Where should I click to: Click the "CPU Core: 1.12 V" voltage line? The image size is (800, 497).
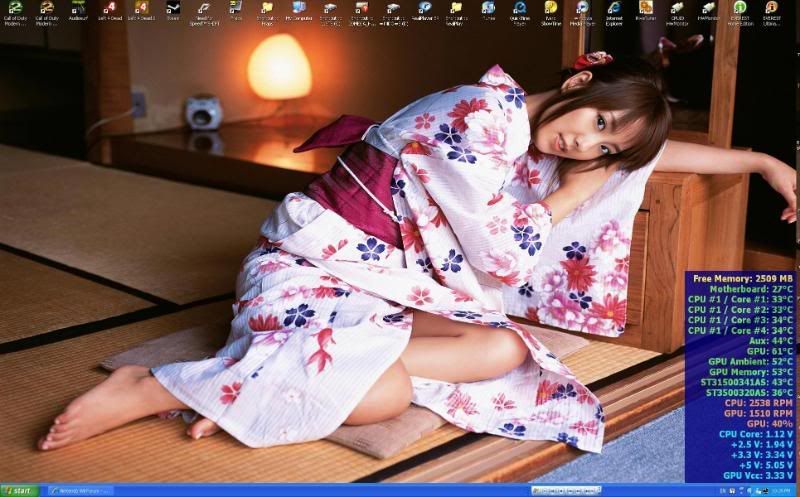pyautogui.click(x=756, y=434)
